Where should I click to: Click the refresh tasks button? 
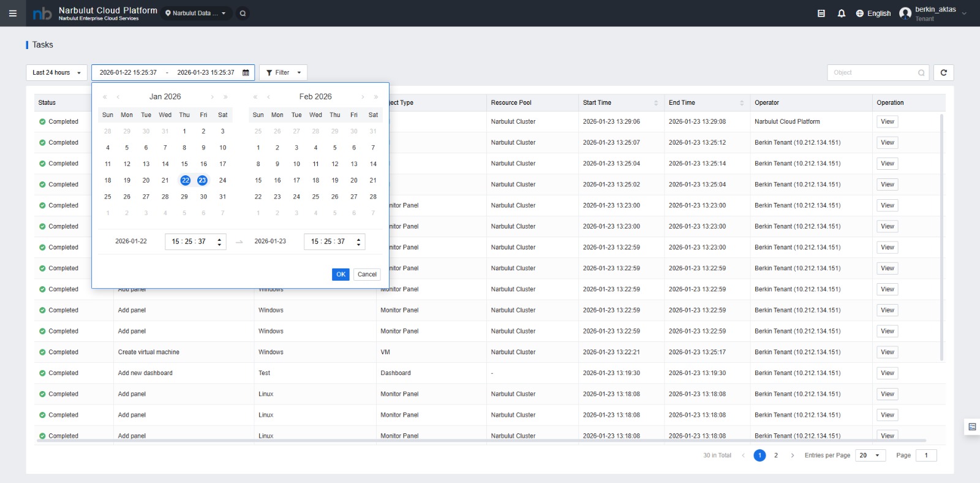tap(943, 72)
